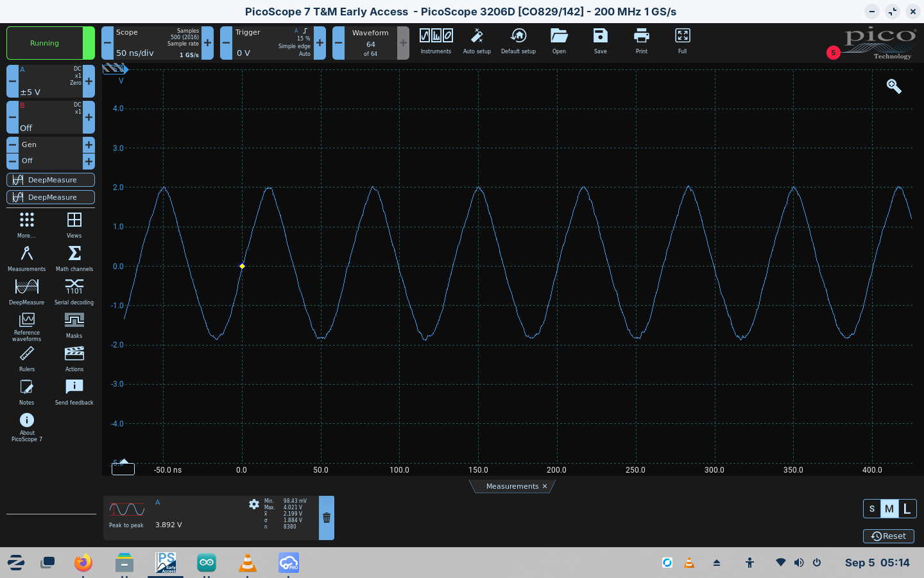Image resolution: width=924 pixels, height=578 pixels.
Task: Open the Scope timebase options
Action: (157, 43)
